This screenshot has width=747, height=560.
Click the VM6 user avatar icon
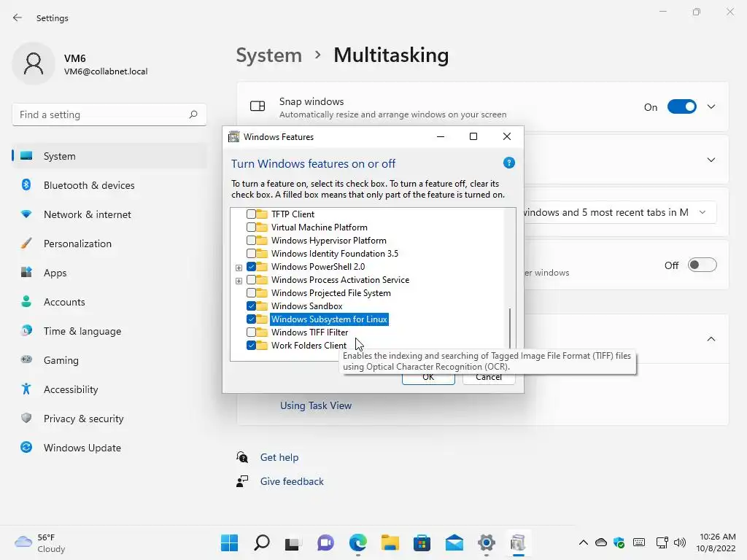coord(34,64)
